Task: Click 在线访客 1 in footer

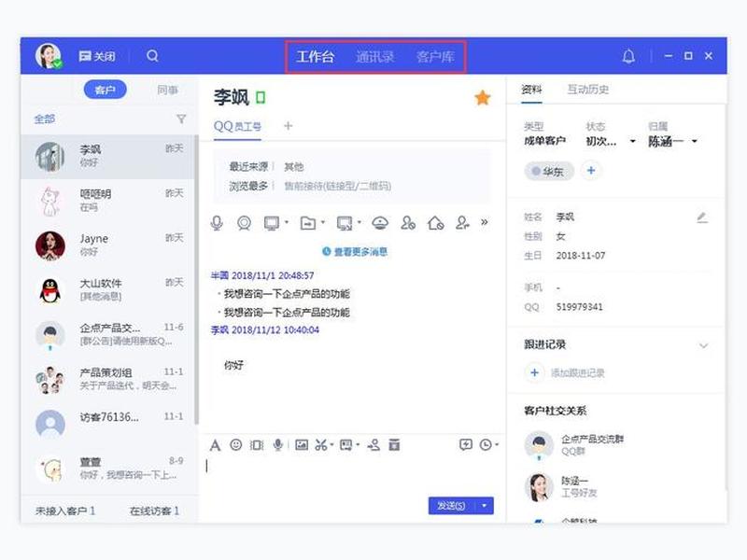Action: pyautogui.click(x=154, y=511)
